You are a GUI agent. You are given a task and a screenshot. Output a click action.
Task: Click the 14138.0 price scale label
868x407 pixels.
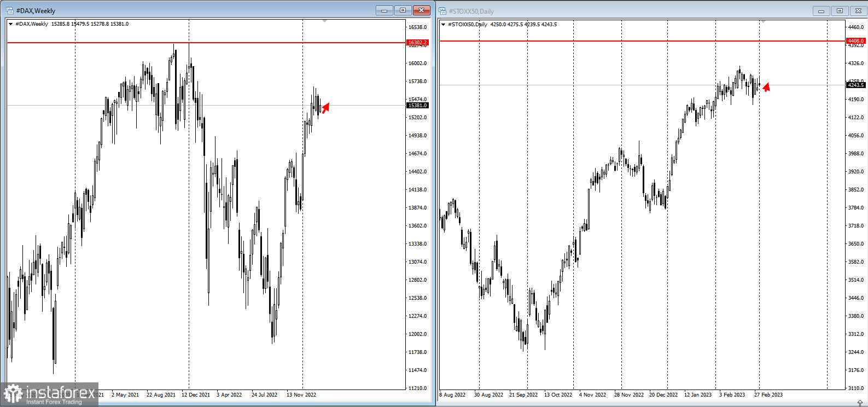(417, 190)
